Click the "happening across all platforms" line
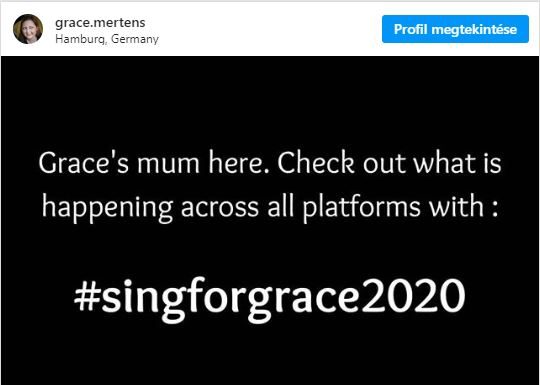This screenshot has width=540, height=385. click(270, 207)
